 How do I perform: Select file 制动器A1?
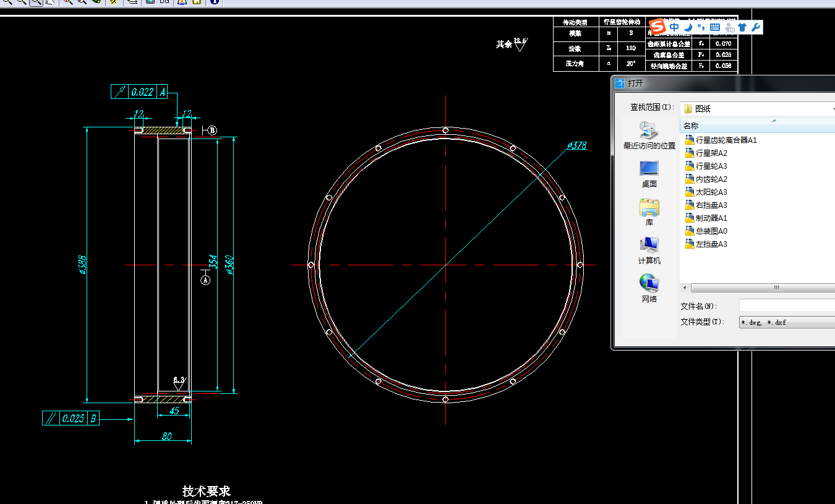(706, 218)
